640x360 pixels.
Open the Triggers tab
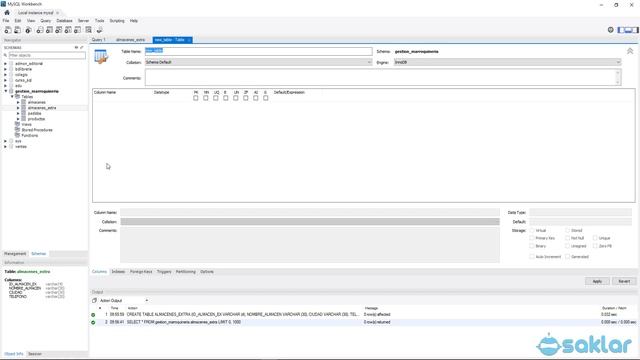[x=164, y=272]
